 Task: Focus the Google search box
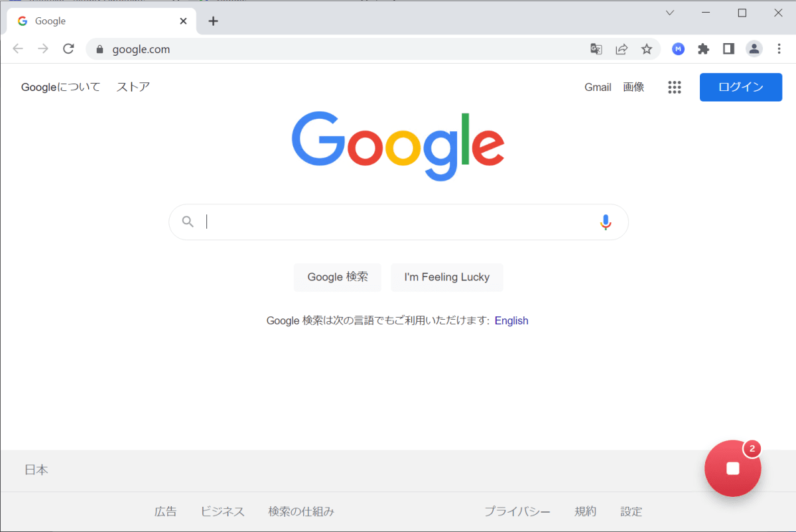(398, 222)
